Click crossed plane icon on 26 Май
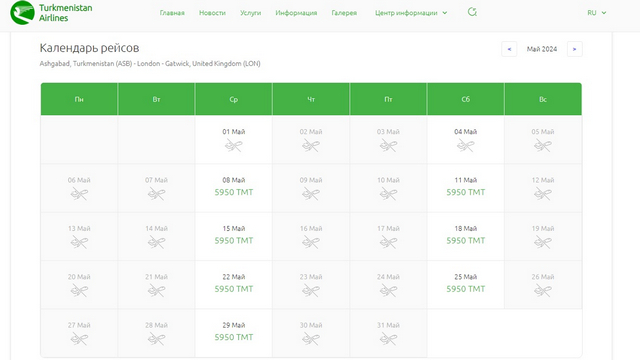 (542, 291)
